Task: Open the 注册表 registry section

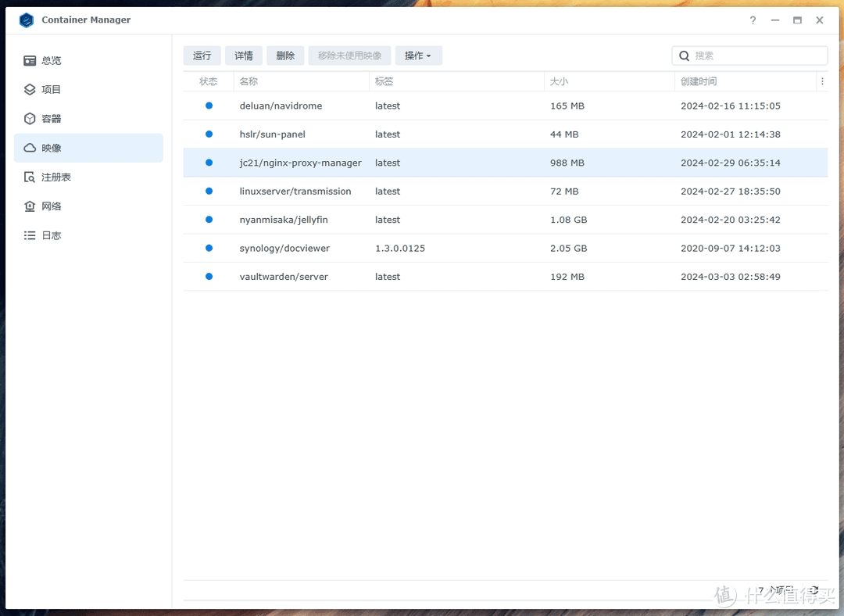Action: point(88,177)
